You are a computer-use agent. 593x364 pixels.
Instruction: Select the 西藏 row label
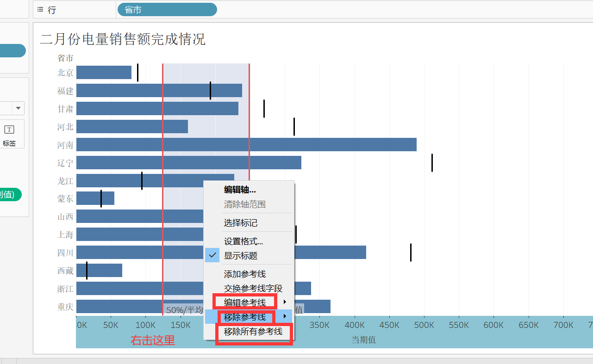pos(65,271)
